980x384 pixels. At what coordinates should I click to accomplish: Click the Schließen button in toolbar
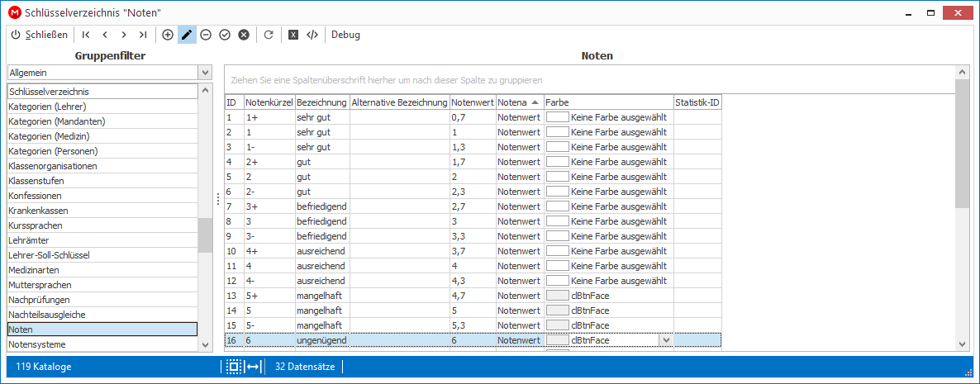coord(40,35)
